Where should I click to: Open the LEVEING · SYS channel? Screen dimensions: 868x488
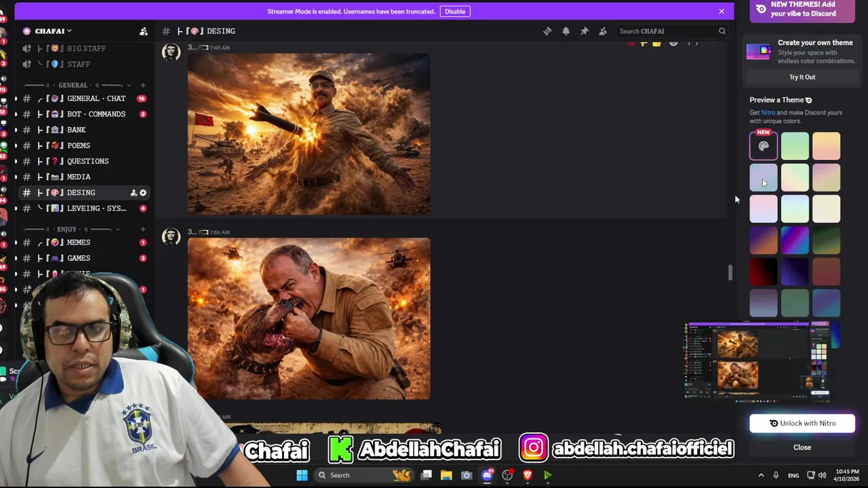pos(85,209)
